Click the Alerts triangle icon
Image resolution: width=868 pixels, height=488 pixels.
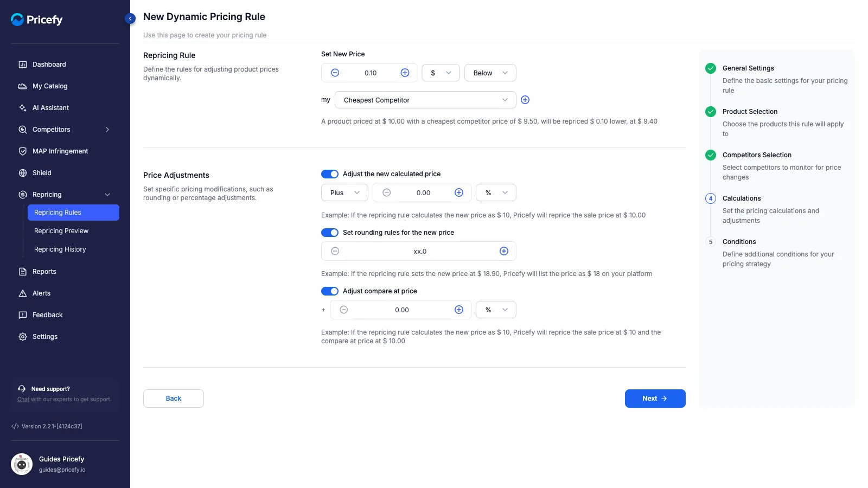coord(23,293)
